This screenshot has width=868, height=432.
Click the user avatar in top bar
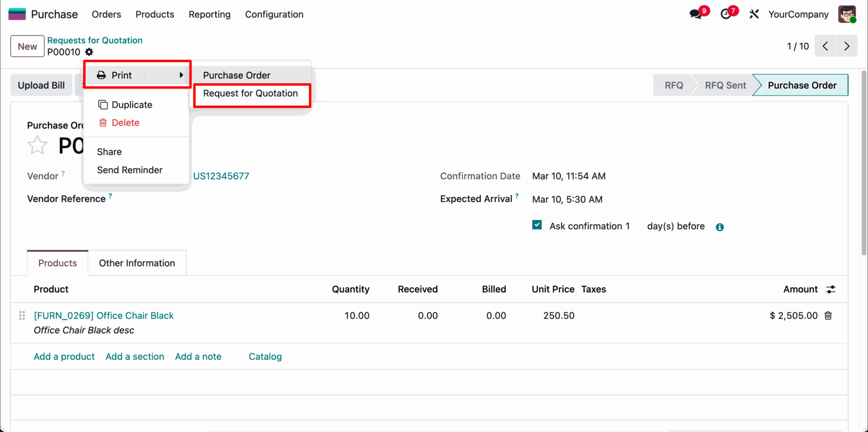pos(847,14)
